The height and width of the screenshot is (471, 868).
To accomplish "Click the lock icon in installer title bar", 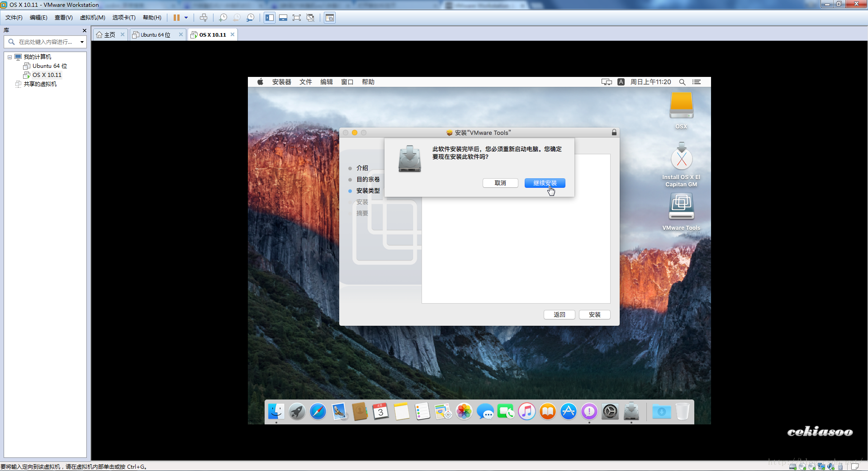I will click(x=614, y=132).
